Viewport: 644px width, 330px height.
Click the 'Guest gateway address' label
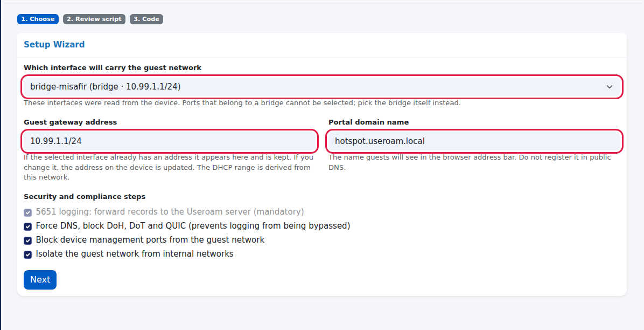70,122
